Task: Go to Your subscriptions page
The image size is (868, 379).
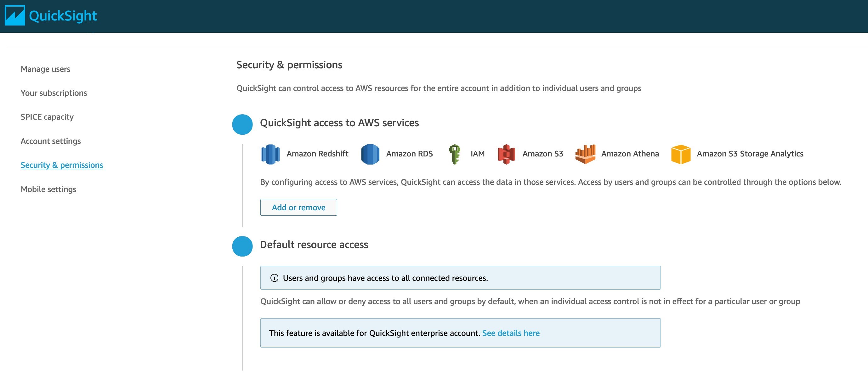Action: click(x=54, y=93)
